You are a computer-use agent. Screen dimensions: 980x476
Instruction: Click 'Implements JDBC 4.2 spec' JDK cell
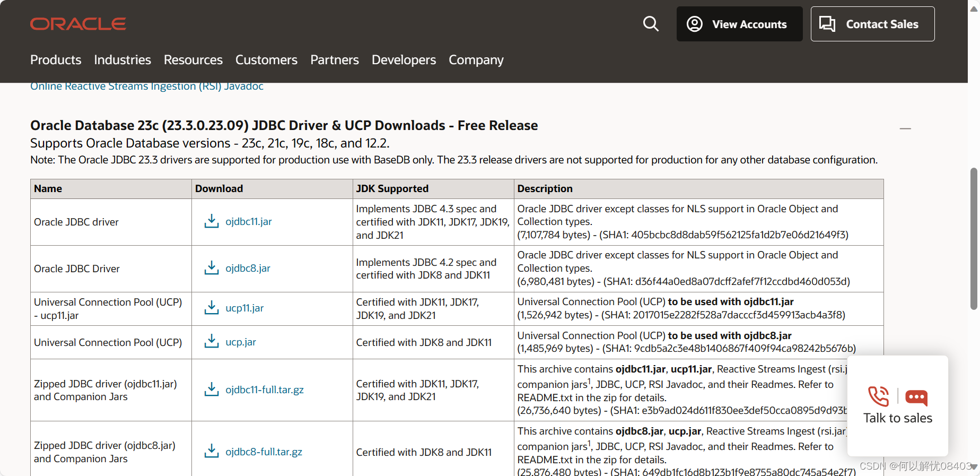tap(433, 269)
